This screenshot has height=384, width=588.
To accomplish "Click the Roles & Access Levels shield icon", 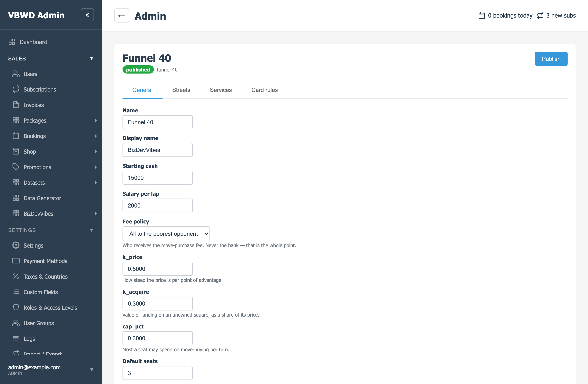I will pyautogui.click(x=16, y=307).
